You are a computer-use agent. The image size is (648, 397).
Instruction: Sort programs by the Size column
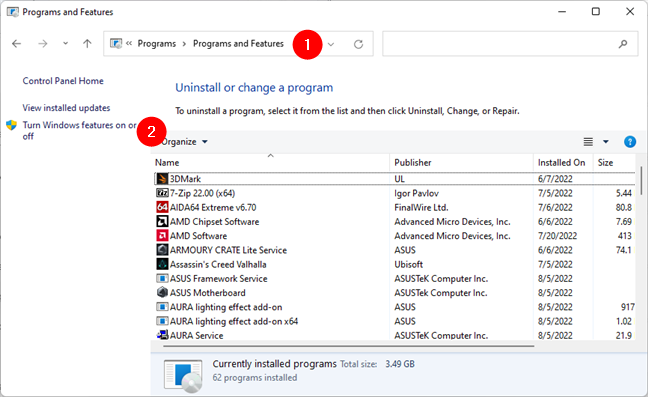pyautogui.click(x=615, y=162)
